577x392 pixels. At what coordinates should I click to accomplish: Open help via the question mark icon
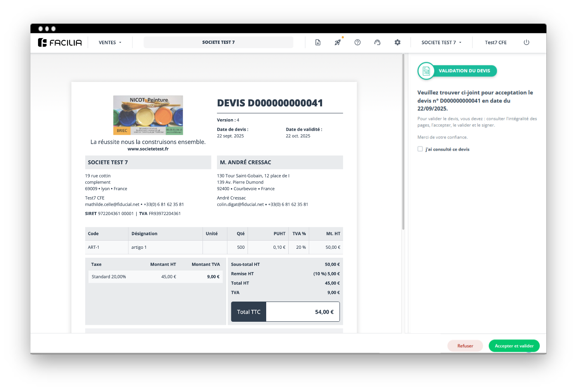(357, 42)
